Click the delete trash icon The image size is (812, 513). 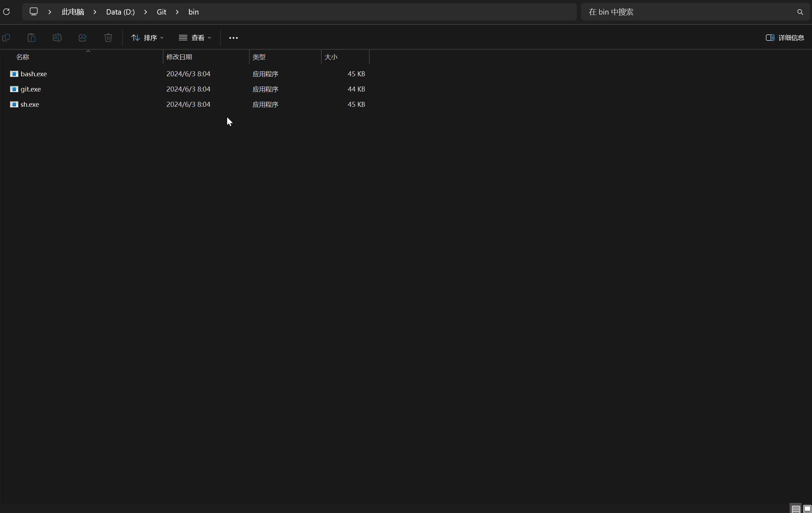pos(108,38)
